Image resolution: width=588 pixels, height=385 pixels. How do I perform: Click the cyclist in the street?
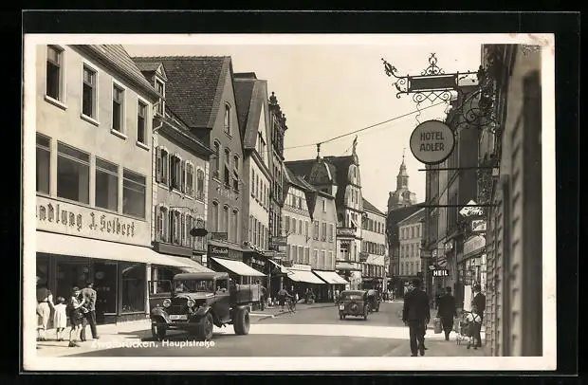coord(290,301)
